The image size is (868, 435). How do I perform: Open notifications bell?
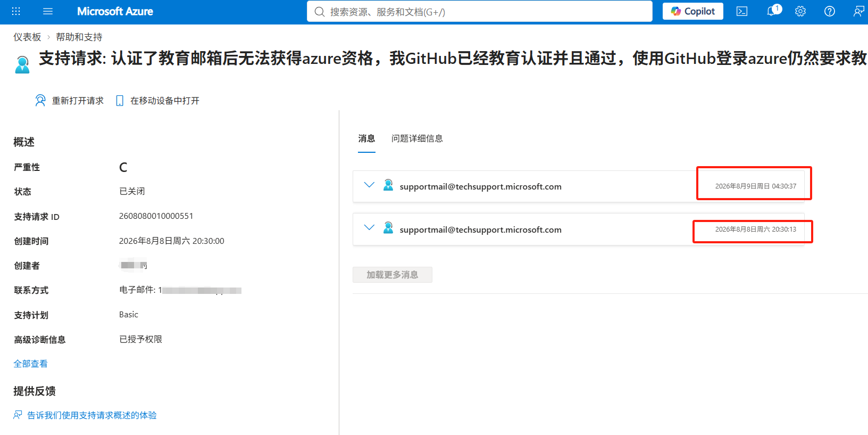(x=772, y=11)
